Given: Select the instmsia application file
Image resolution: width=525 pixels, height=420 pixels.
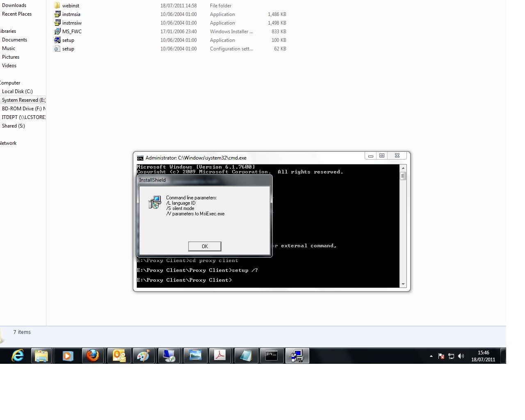Looking at the screenshot, I should point(71,14).
